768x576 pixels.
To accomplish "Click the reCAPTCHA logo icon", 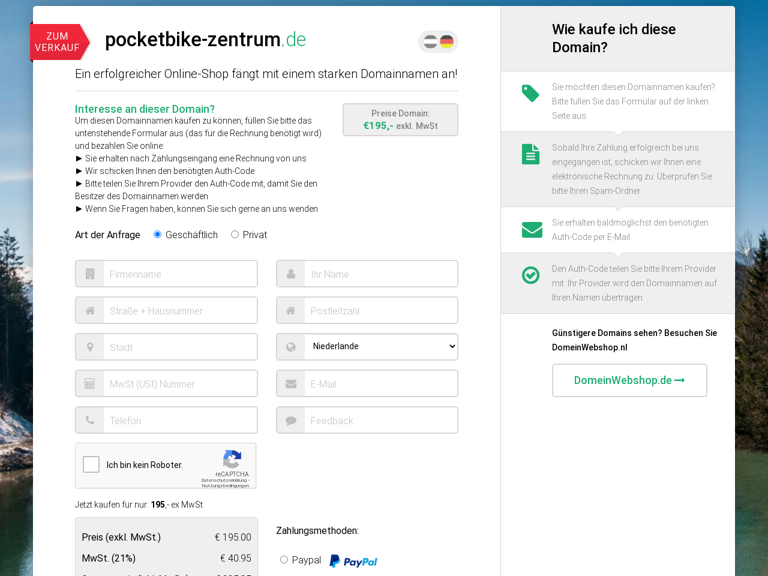I will (x=232, y=459).
